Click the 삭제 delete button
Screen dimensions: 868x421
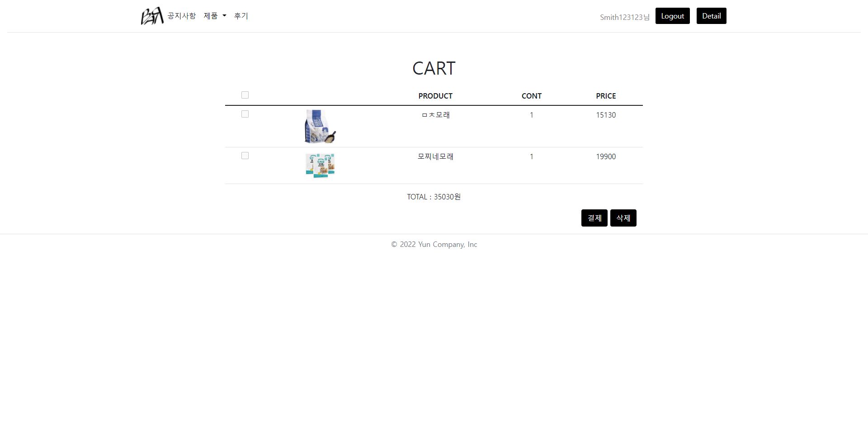(x=623, y=218)
